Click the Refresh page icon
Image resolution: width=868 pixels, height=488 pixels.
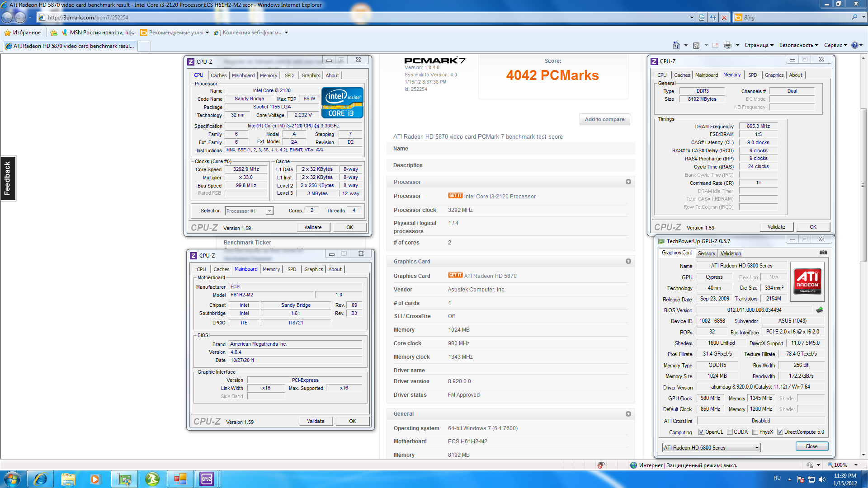click(x=713, y=18)
